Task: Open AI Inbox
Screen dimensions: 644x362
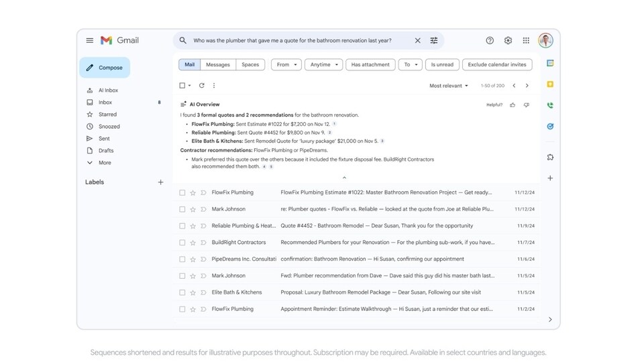Action: (x=108, y=90)
